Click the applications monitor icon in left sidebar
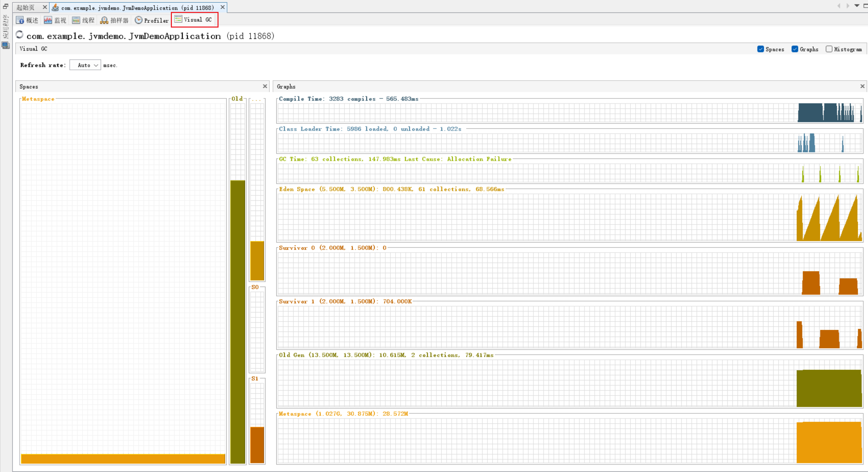The height and width of the screenshot is (472, 868). pos(5,45)
